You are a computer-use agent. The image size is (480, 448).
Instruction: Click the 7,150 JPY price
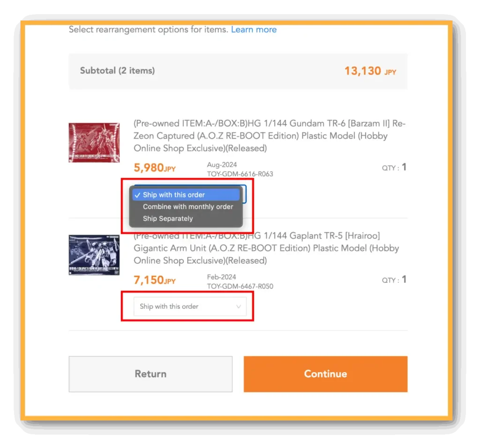click(155, 280)
